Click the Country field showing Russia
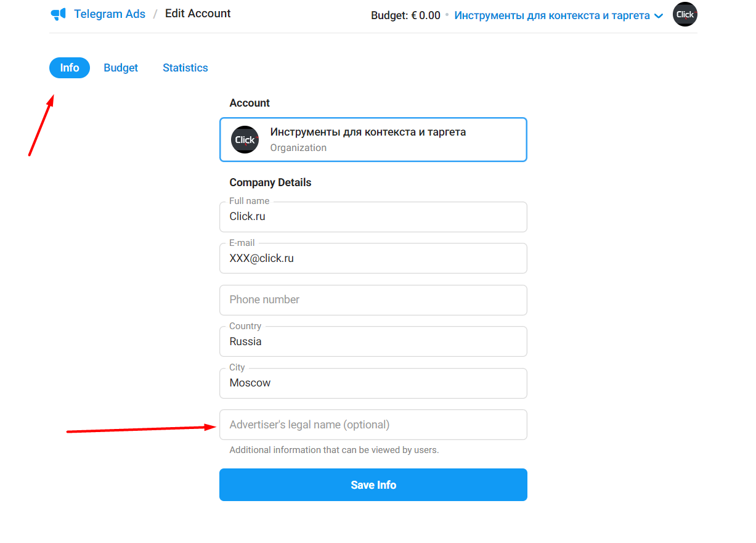Screen dimensions: 756x543 [x=373, y=341]
